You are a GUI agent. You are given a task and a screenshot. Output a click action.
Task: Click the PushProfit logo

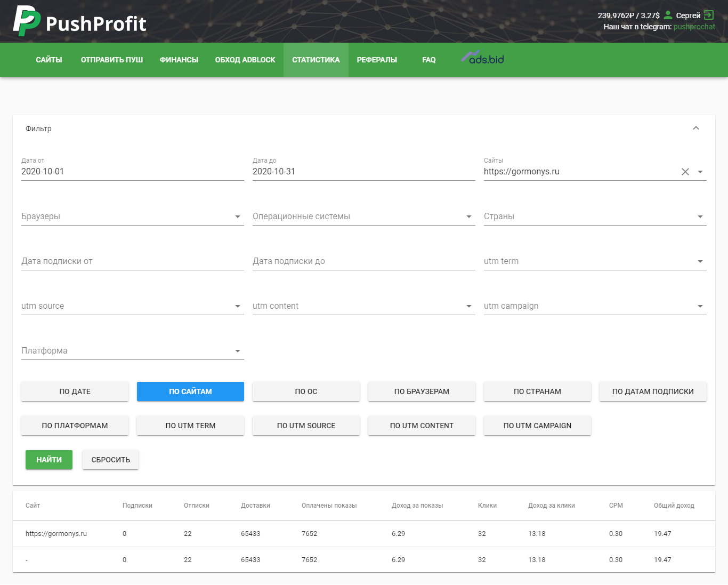(79, 22)
